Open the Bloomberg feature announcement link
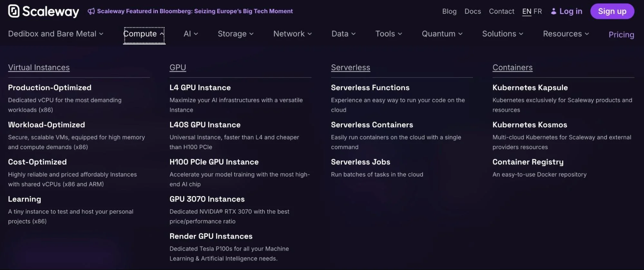This screenshot has height=270, width=644. 195,11
